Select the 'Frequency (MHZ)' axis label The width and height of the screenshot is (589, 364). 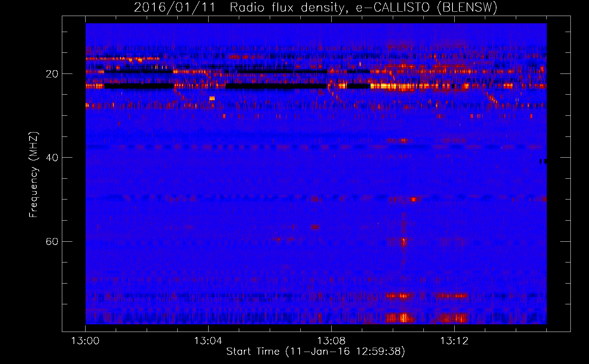tap(33, 175)
